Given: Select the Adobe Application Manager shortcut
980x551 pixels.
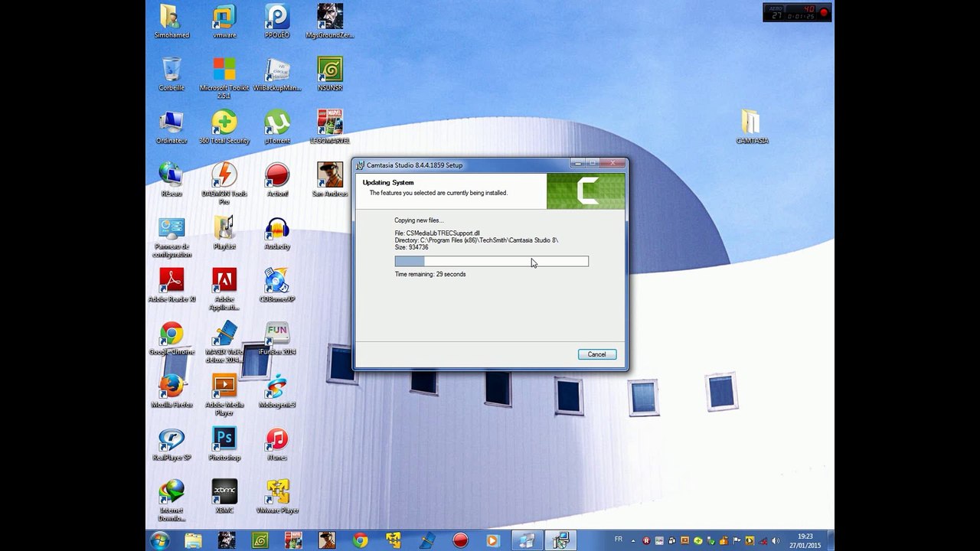Looking at the screenshot, I should [224, 289].
